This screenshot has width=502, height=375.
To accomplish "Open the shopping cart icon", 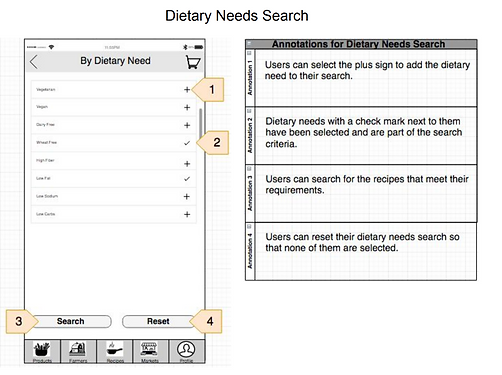I will pyautogui.click(x=193, y=62).
